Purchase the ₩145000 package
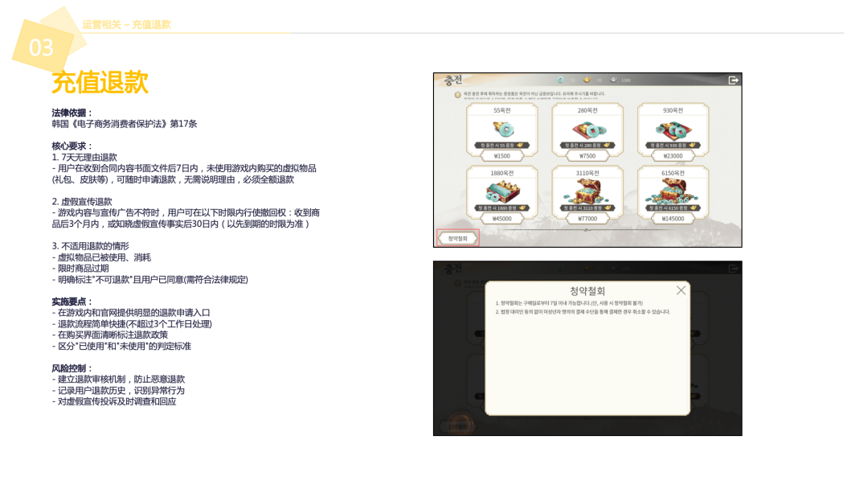This screenshot has height=489, width=868. 673,219
